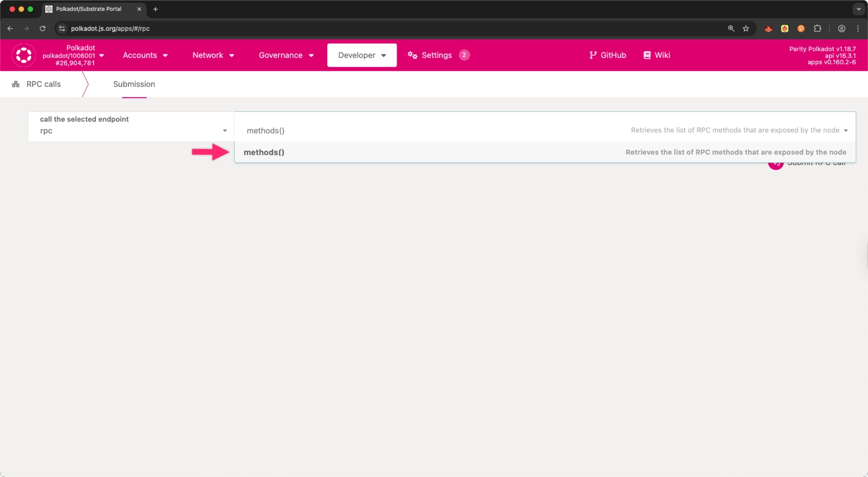Open the Developer menu
Image resolution: width=868 pixels, height=477 pixels.
(362, 55)
